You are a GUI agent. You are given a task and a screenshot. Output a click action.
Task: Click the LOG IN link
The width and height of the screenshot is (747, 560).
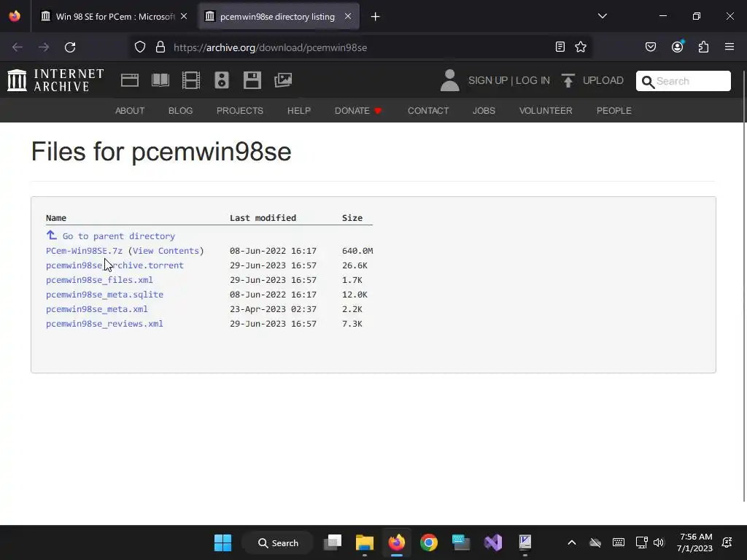(533, 80)
